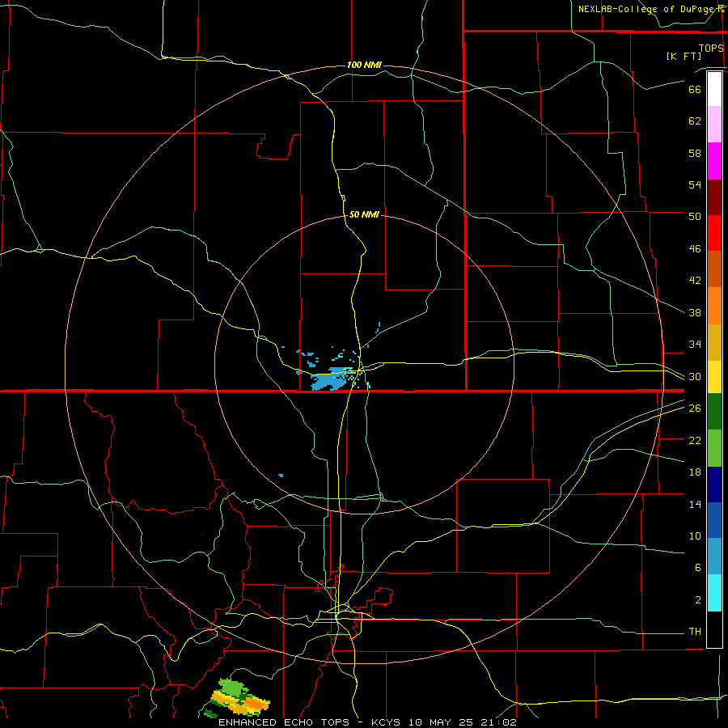Click the 10 MAY 25 date in caption

(x=442, y=722)
